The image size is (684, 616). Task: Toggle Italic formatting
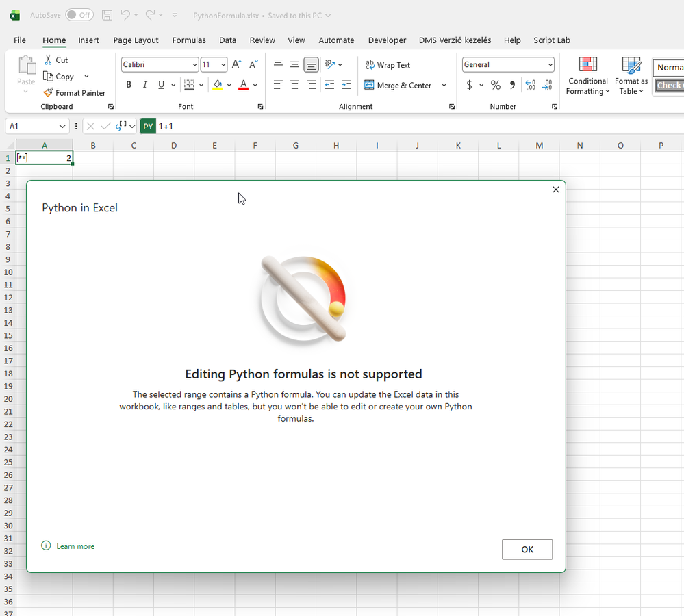145,85
